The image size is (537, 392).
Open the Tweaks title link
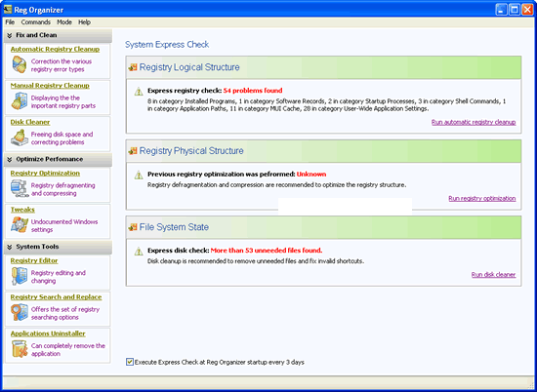(x=22, y=210)
